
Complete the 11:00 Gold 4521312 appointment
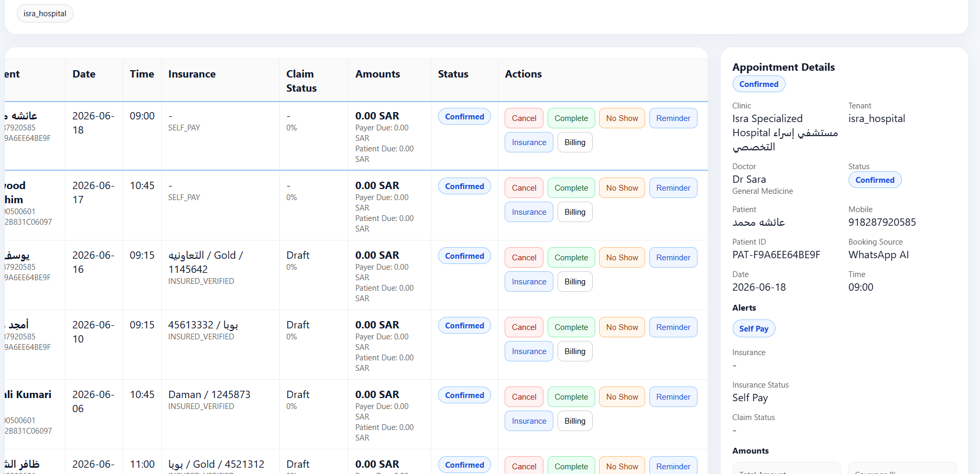click(x=571, y=466)
